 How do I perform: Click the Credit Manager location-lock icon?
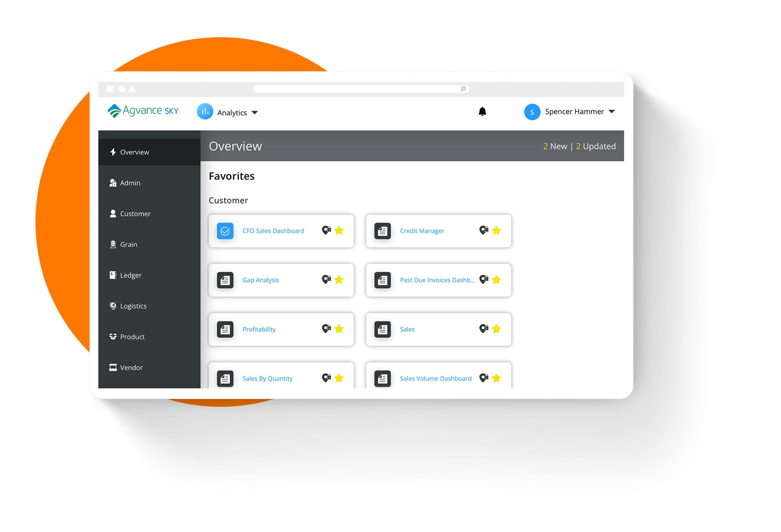coord(484,231)
